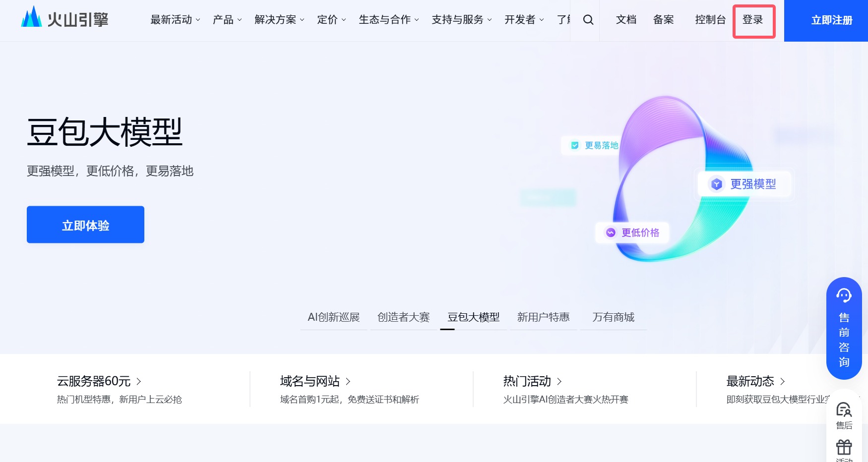Screen dimensions: 868x462
Task: Click the 售前咨询 headset icon
Action: 844,296
